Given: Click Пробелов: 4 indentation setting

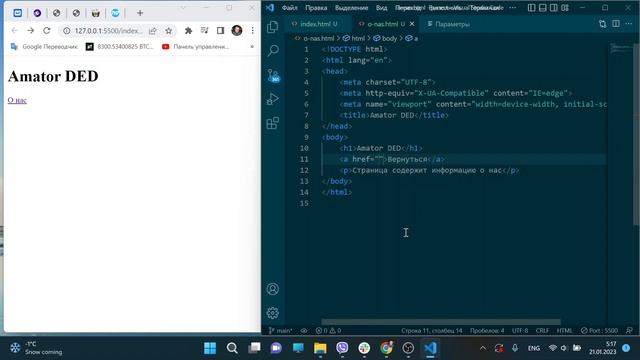Looking at the screenshot, I should pyautogui.click(x=487, y=331).
